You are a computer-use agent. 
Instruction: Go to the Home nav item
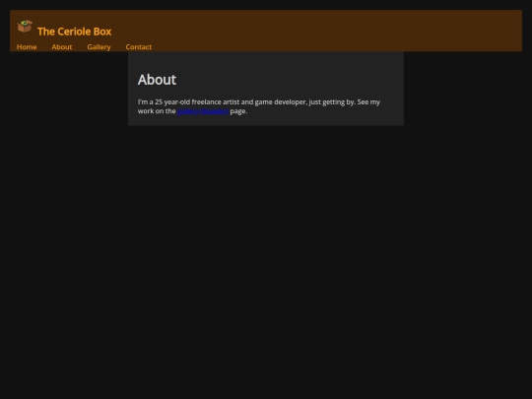coord(27,47)
